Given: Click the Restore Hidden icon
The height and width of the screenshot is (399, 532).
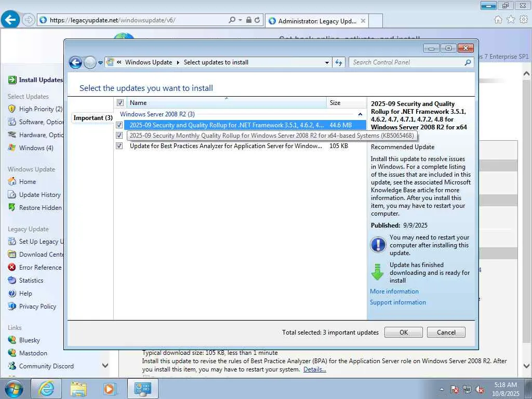Looking at the screenshot, I should click(x=12, y=207).
